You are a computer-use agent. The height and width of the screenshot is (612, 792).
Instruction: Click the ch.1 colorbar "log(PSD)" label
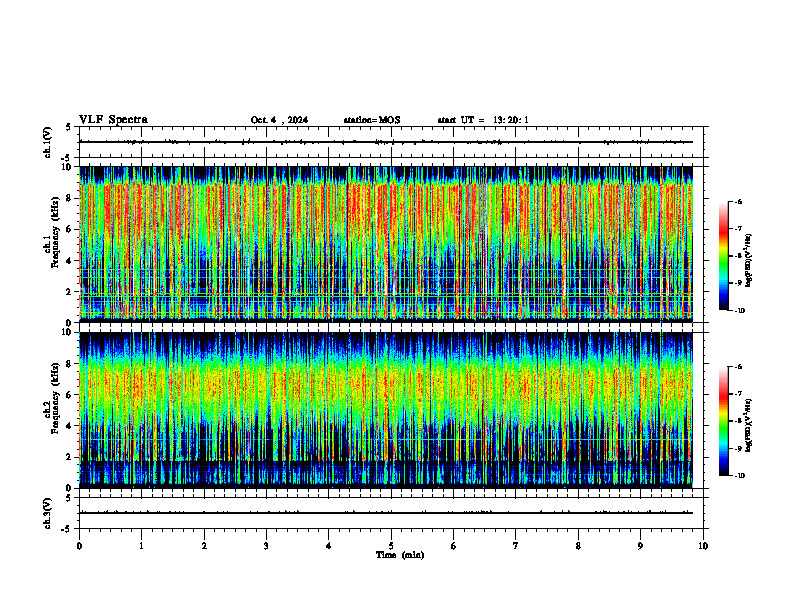click(x=749, y=261)
